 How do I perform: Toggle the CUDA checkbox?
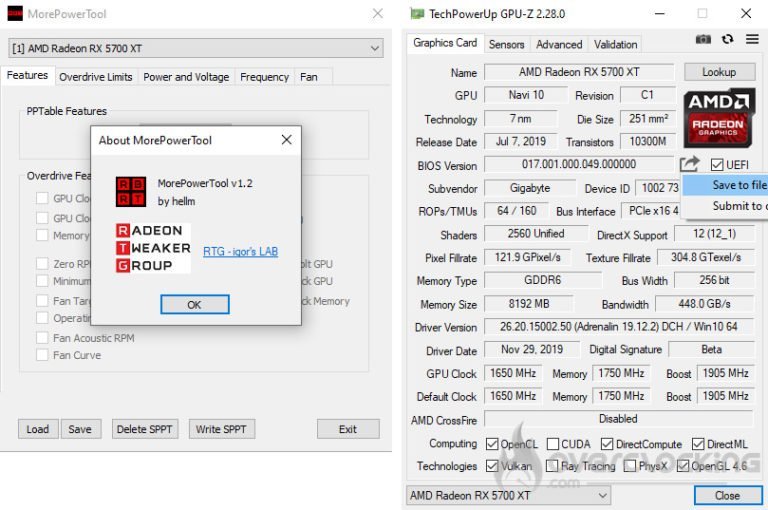click(552, 444)
